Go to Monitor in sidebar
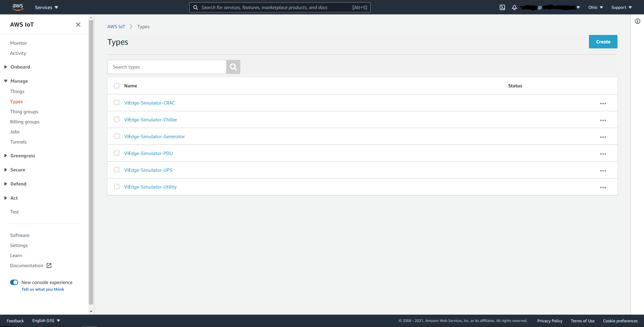This screenshot has height=327, width=644. [18, 43]
